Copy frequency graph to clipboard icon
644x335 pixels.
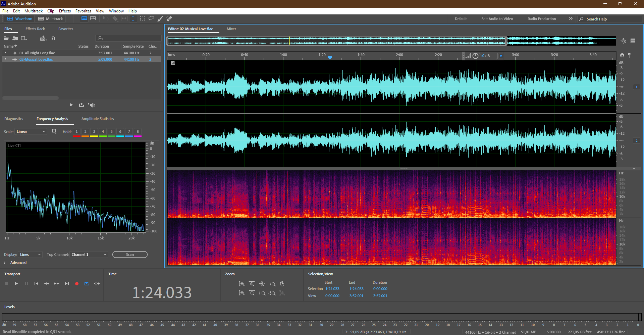(x=54, y=131)
